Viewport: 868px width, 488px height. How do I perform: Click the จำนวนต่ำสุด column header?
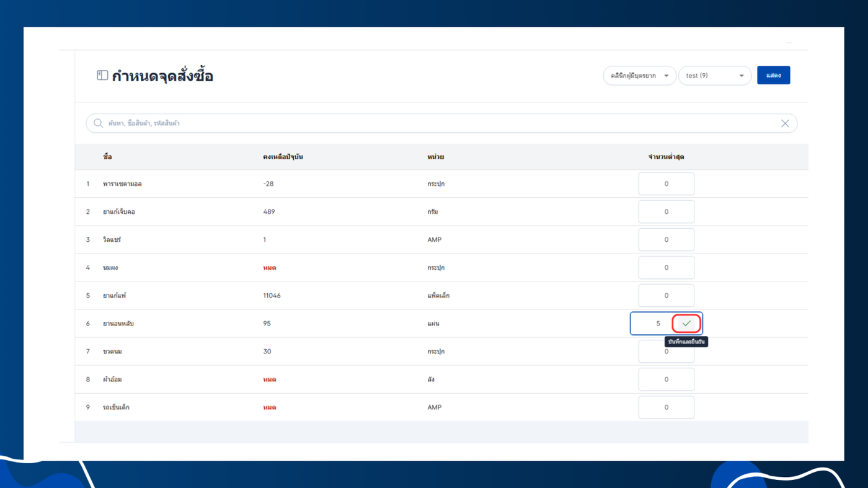click(x=666, y=157)
